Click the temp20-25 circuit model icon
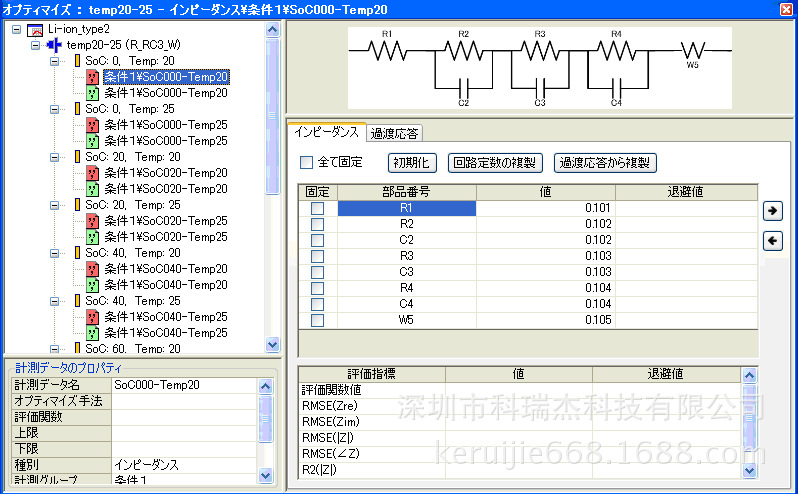The image size is (798, 494). click(x=54, y=45)
